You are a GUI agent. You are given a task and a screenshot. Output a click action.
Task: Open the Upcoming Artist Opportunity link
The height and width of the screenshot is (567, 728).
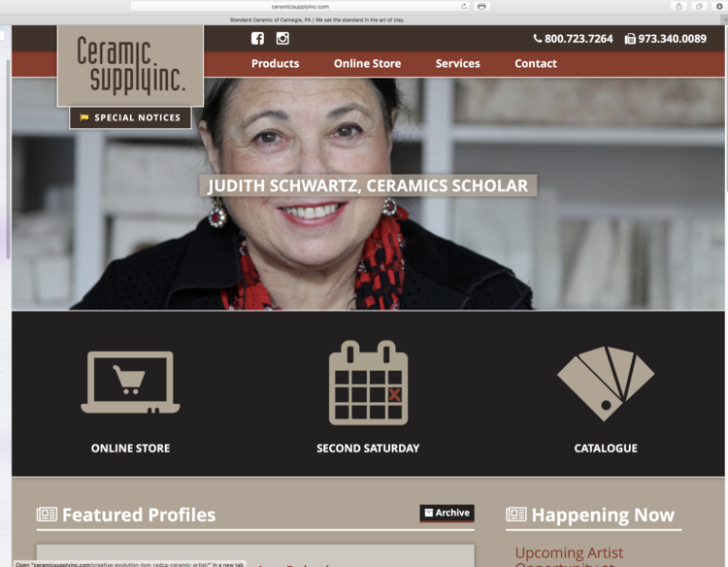(x=569, y=556)
